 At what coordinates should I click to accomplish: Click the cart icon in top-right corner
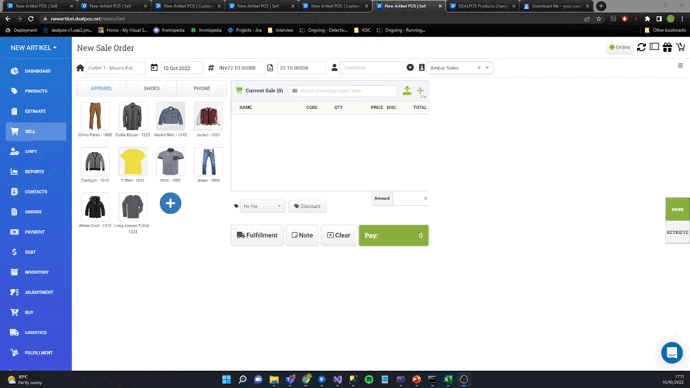(x=680, y=47)
